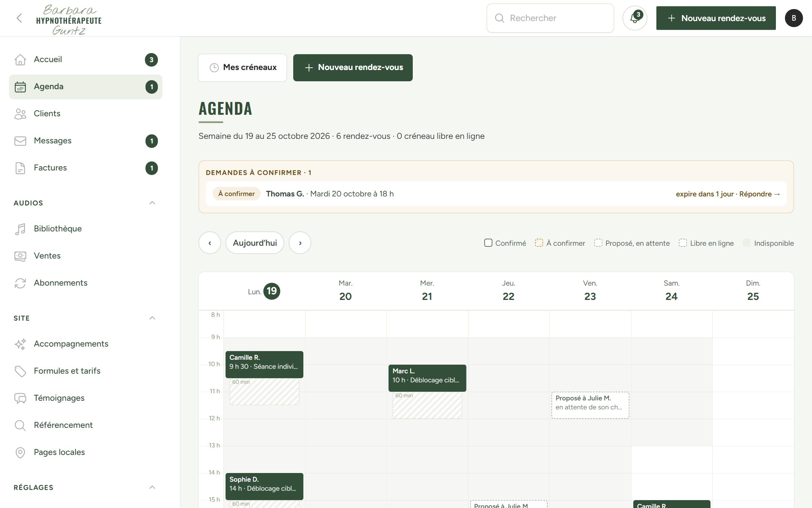Click the Accompagnements sparkle icon

[x=20, y=344]
